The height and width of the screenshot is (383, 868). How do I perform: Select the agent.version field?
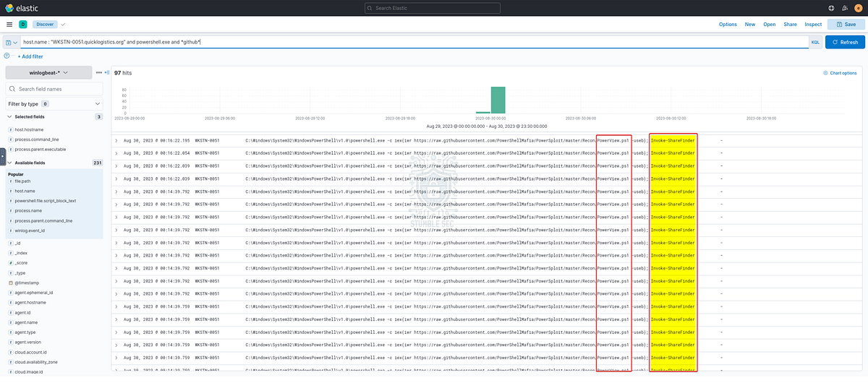(28, 341)
